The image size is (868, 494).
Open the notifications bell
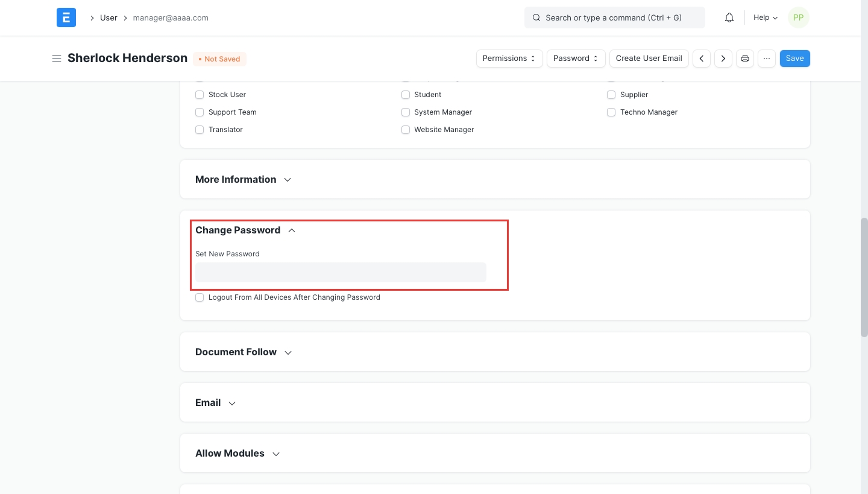[x=729, y=17]
